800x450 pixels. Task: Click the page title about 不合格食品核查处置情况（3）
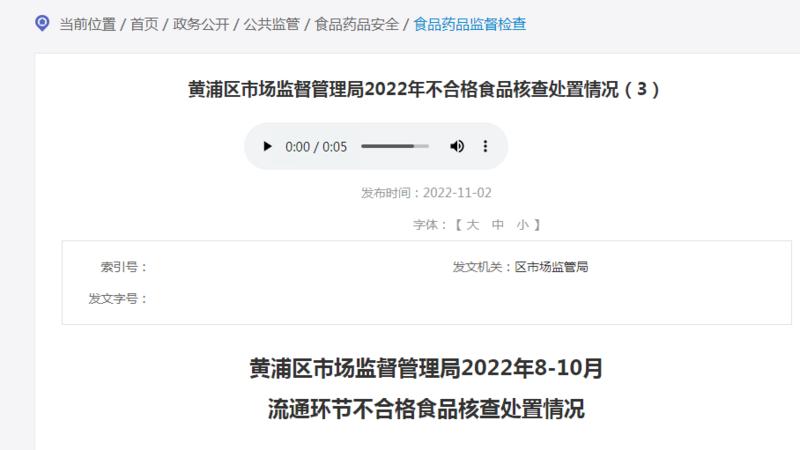(x=424, y=89)
